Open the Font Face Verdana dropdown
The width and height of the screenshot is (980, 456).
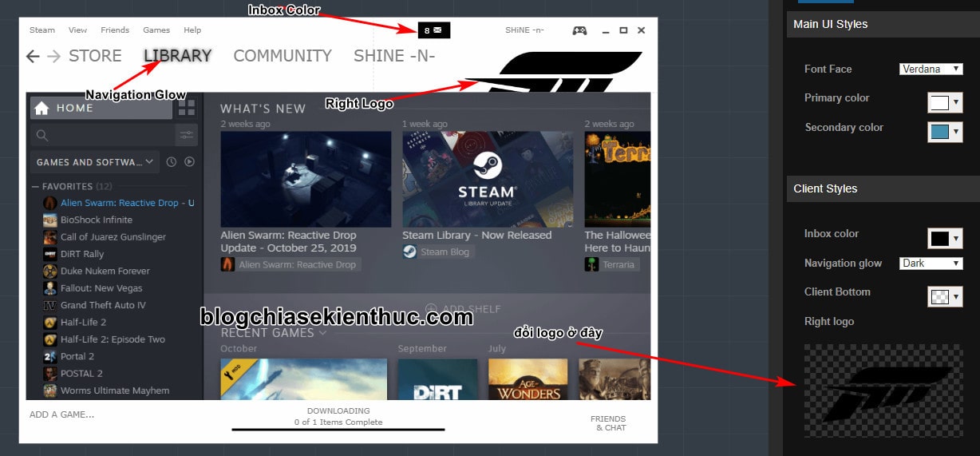931,69
